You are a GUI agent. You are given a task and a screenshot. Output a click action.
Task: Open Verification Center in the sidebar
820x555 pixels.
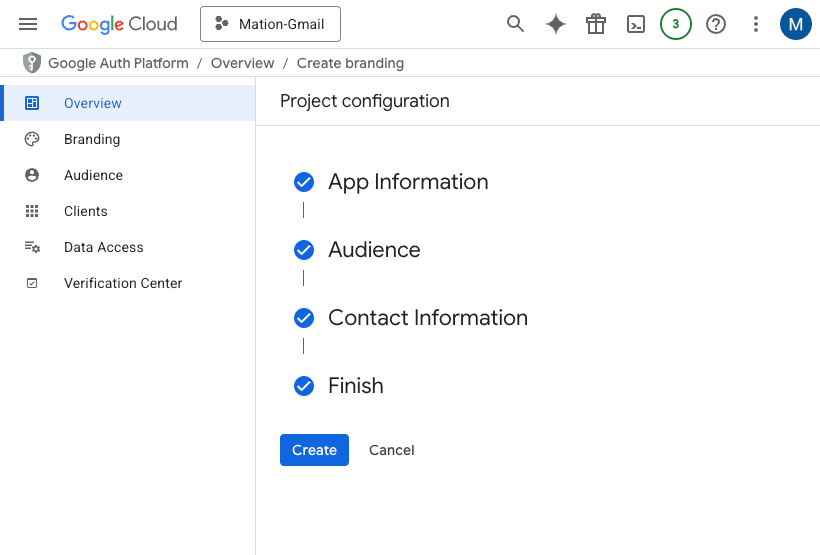tap(129, 284)
